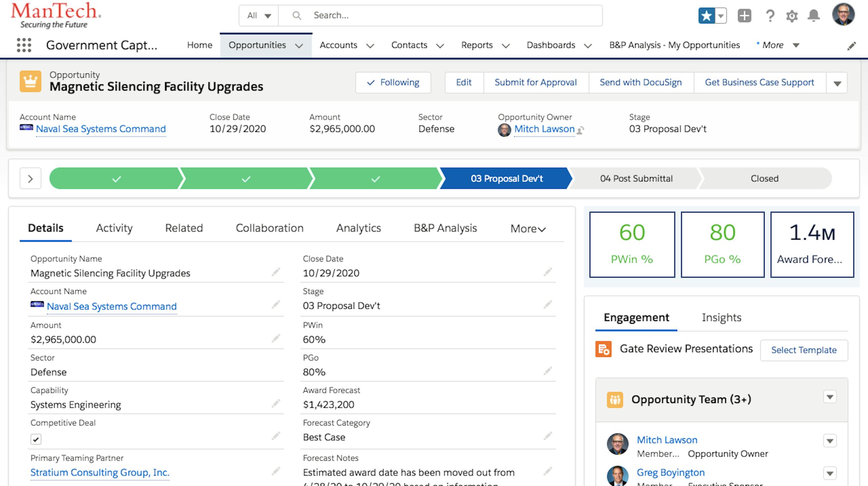The width and height of the screenshot is (868, 486).
Task: Click the Favorites star icon
Action: pyautogui.click(x=707, y=16)
